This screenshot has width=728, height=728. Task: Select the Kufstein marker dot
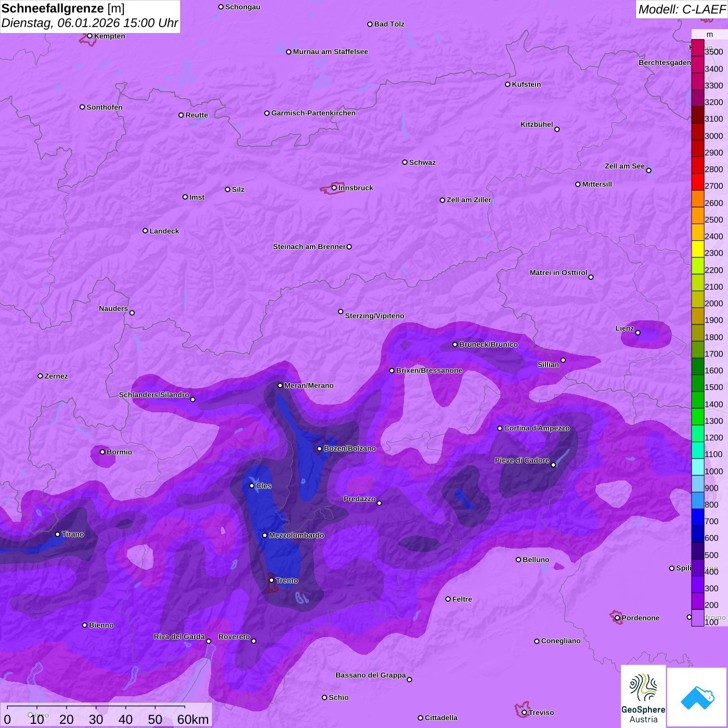pos(508,84)
